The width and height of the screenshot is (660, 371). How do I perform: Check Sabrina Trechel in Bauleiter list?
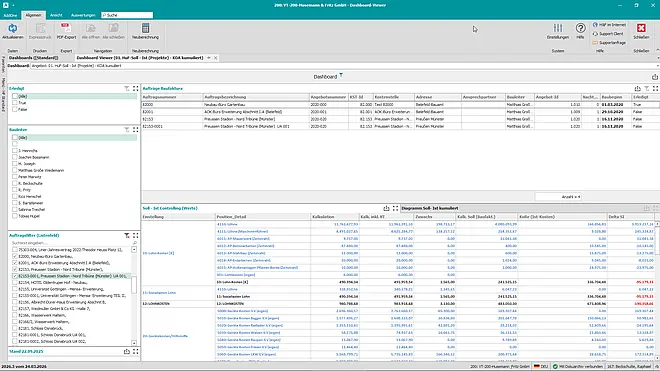coord(15,209)
